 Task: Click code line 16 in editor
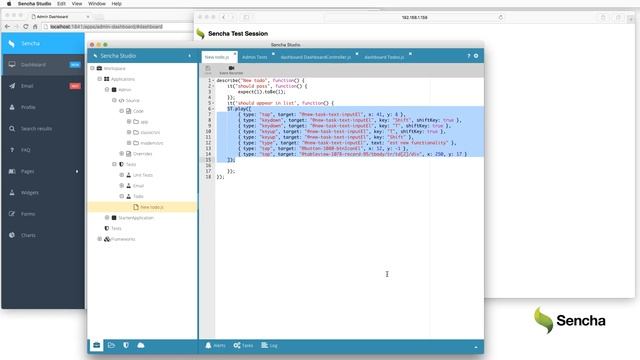pyautogui.click(x=349, y=165)
